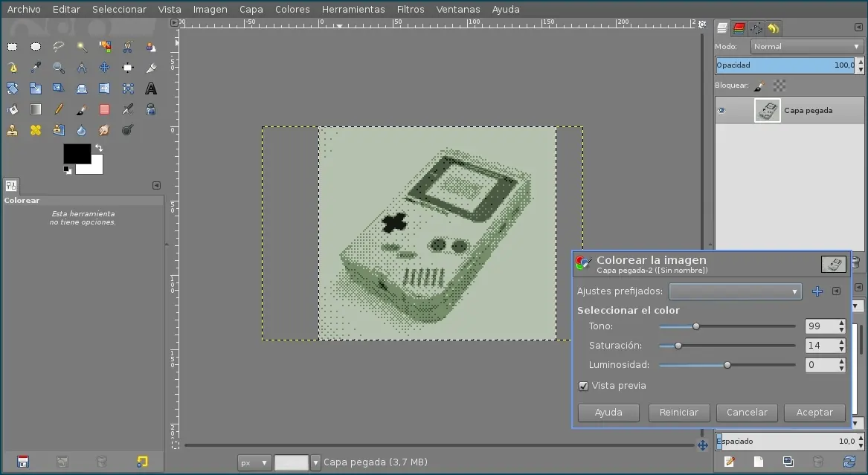Toggle visibility of Capa pegada layer
This screenshot has width=868, height=475.
tap(721, 111)
